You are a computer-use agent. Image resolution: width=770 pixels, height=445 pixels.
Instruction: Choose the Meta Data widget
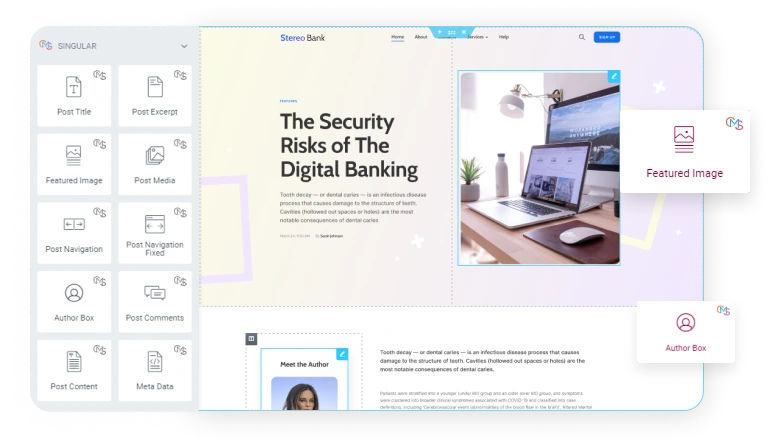click(x=155, y=371)
